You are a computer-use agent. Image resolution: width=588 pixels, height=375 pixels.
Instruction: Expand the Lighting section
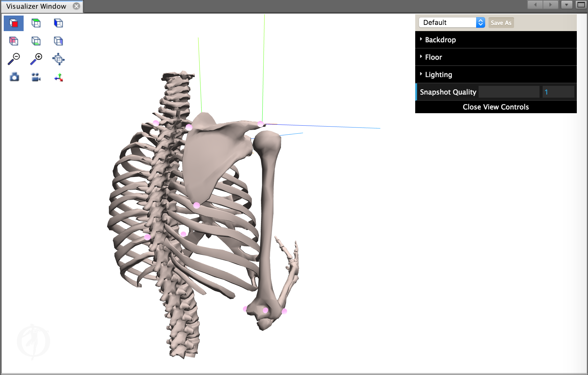[438, 74]
